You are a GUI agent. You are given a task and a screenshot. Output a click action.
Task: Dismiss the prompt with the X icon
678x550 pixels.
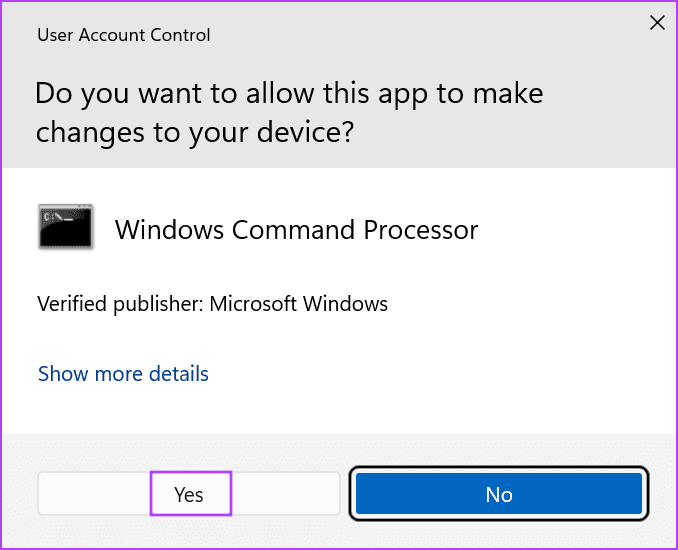pos(657,23)
